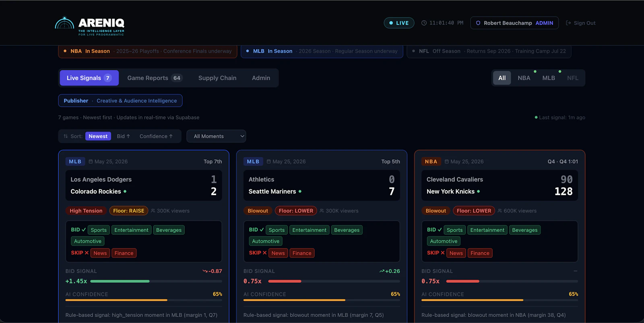
Task: Switch to the Admin tab
Action: tap(261, 78)
